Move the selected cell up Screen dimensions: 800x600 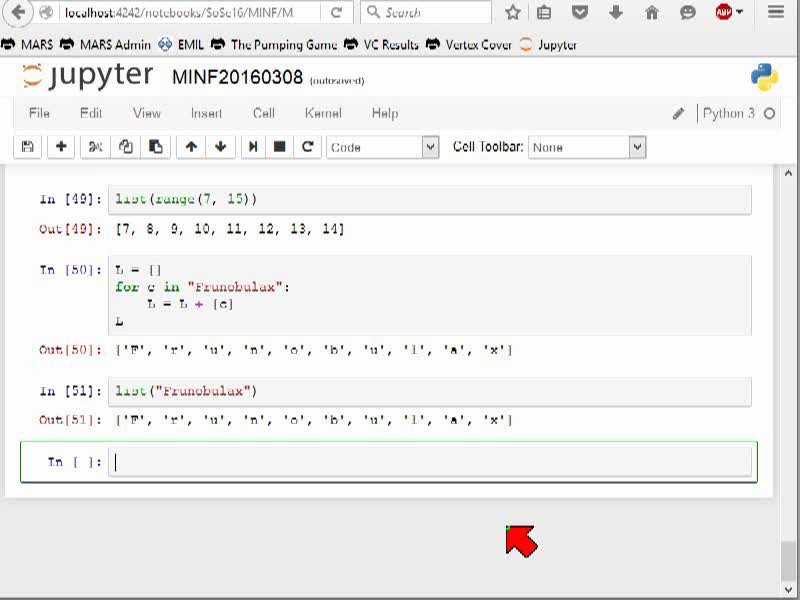(x=191, y=147)
